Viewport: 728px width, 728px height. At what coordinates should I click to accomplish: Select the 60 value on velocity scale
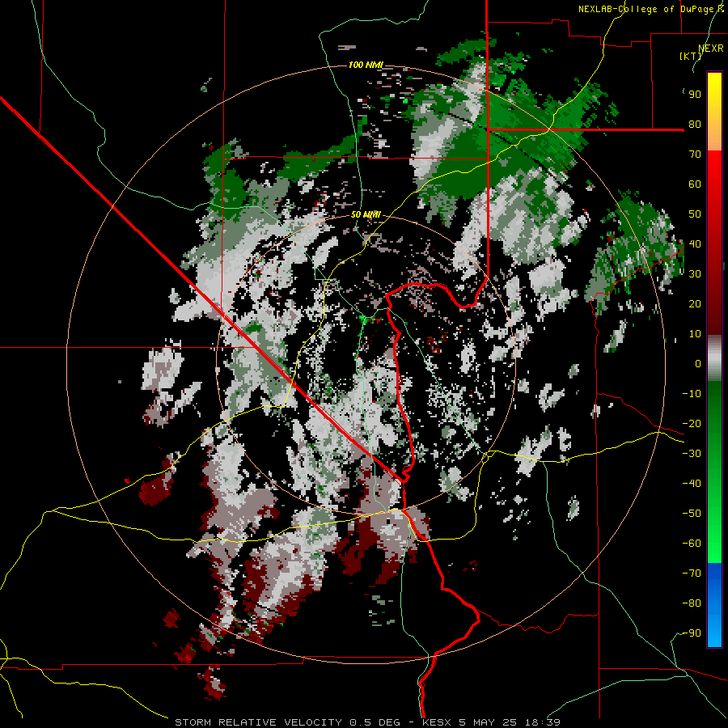[x=695, y=184]
